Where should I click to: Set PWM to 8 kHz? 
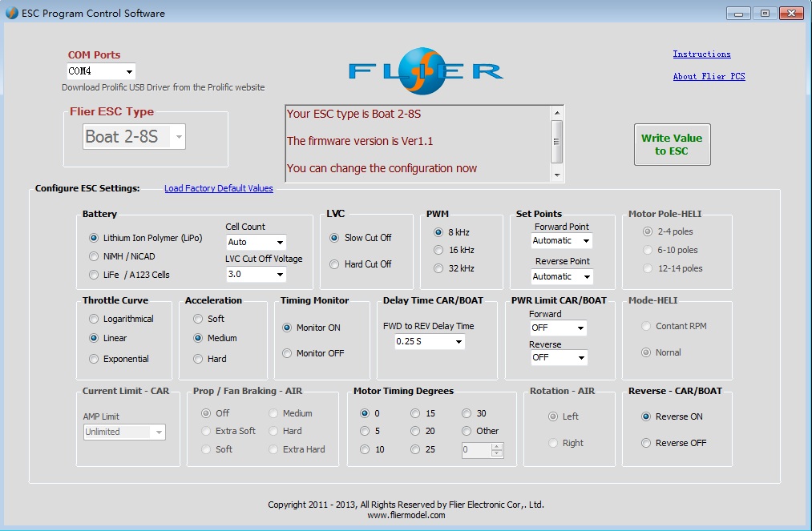451,232
